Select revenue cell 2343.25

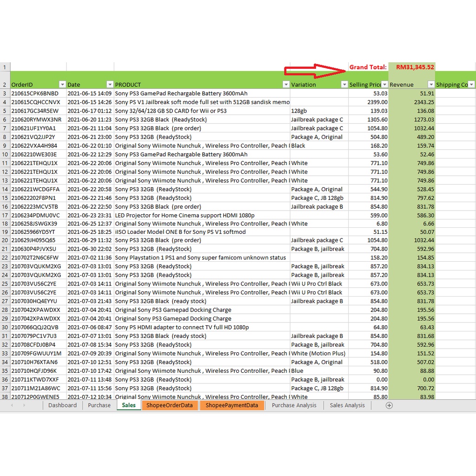coord(412,102)
